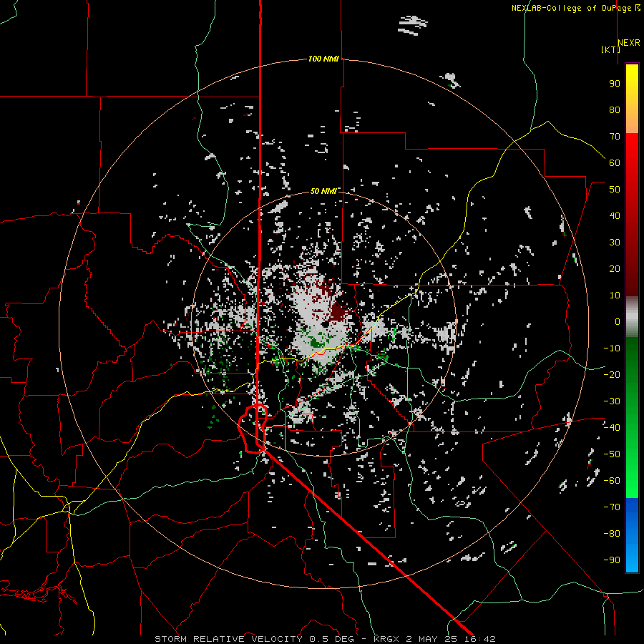The height and width of the screenshot is (644, 644).
Task: Click the -10 value on velocity scale
Action: pyautogui.click(x=612, y=348)
